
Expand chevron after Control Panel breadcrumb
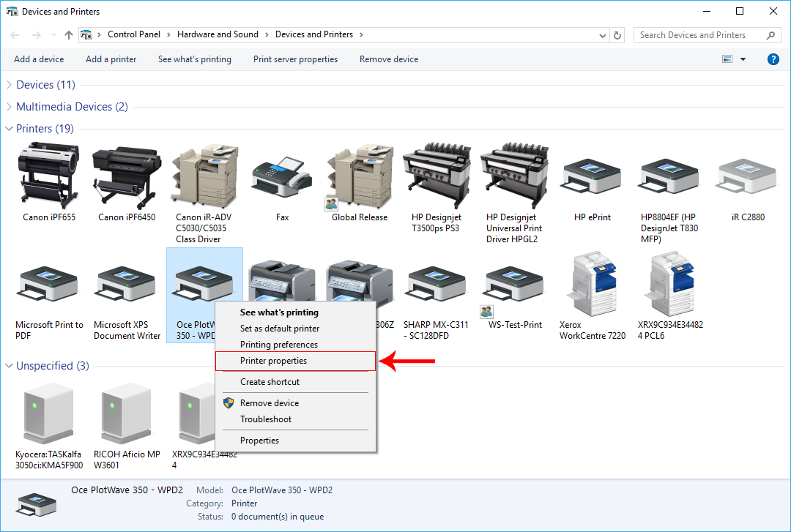tap(168, 35)
